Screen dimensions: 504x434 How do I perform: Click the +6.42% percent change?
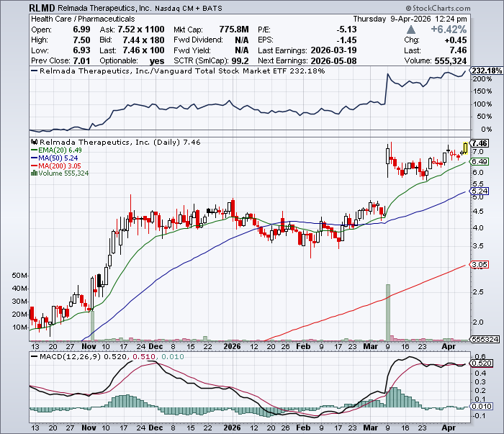[x=449, y=30]
